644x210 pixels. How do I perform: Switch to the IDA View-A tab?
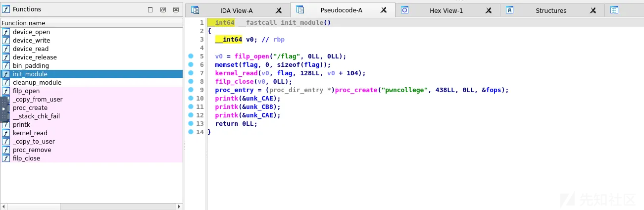[x=236, y=10]
